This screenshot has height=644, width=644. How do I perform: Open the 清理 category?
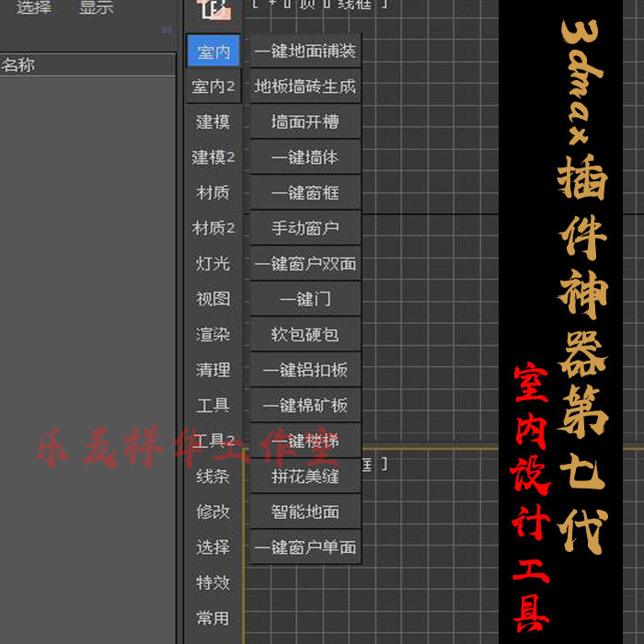213,370
